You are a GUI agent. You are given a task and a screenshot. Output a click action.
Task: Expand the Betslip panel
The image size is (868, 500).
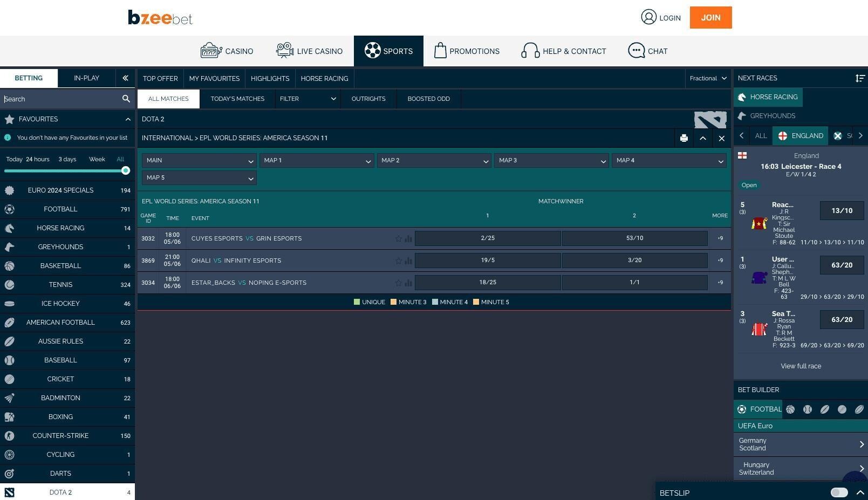(x=860, y=493)
